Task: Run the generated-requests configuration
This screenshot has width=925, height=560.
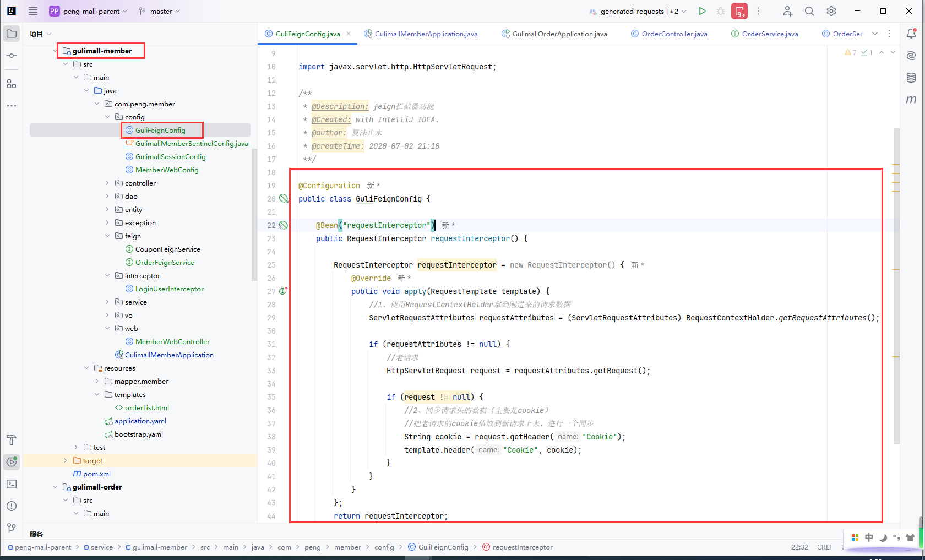Action: click(x=702, y=11)
